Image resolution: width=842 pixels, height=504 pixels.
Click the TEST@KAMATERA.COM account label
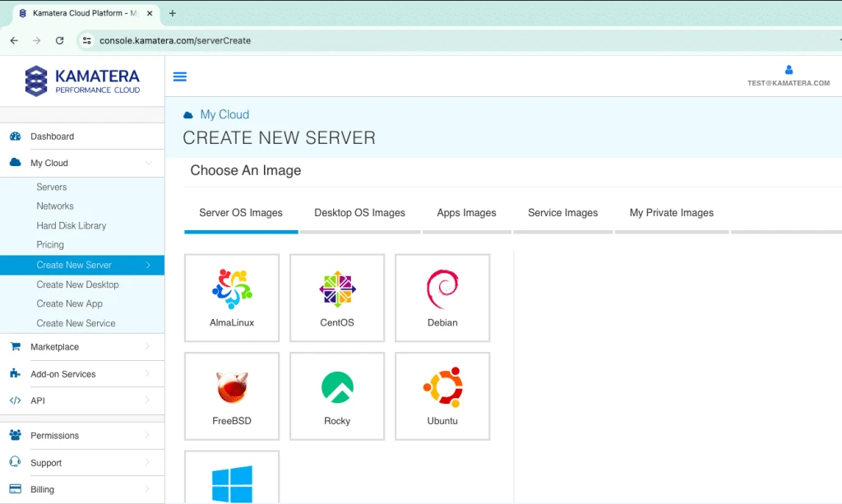click(789, 83)
